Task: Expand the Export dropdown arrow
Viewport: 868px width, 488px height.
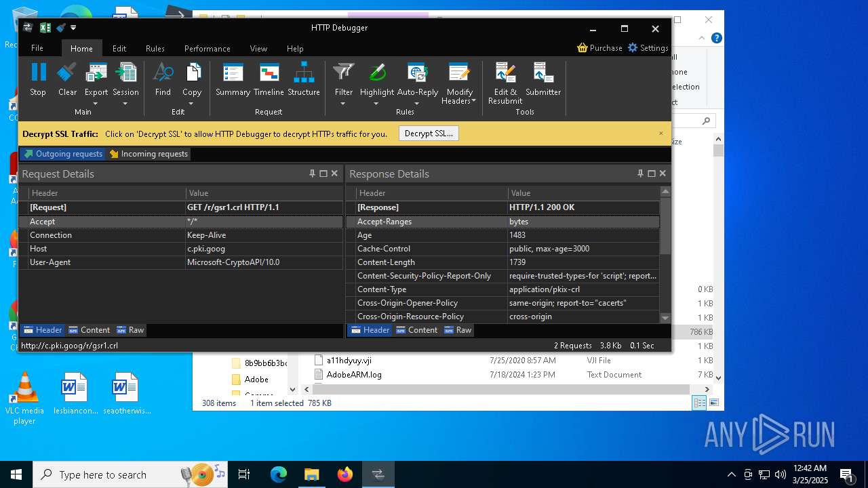Action: pyautogui.click(x=96, y=104)
